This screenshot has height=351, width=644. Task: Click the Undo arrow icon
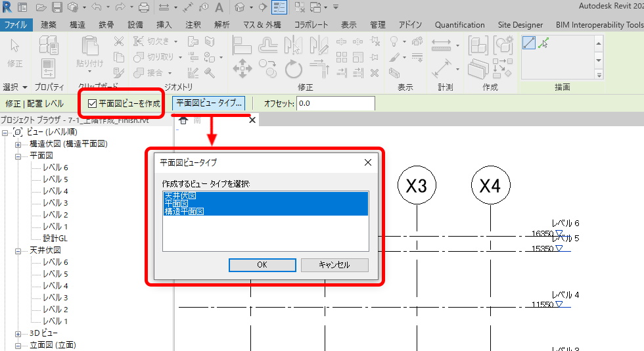(x=97, y=7)
